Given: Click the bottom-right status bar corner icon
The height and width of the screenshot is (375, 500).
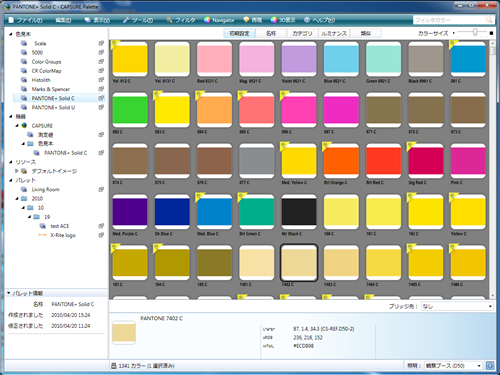Looking at the screenshot, I should click(x=490, y=366).
